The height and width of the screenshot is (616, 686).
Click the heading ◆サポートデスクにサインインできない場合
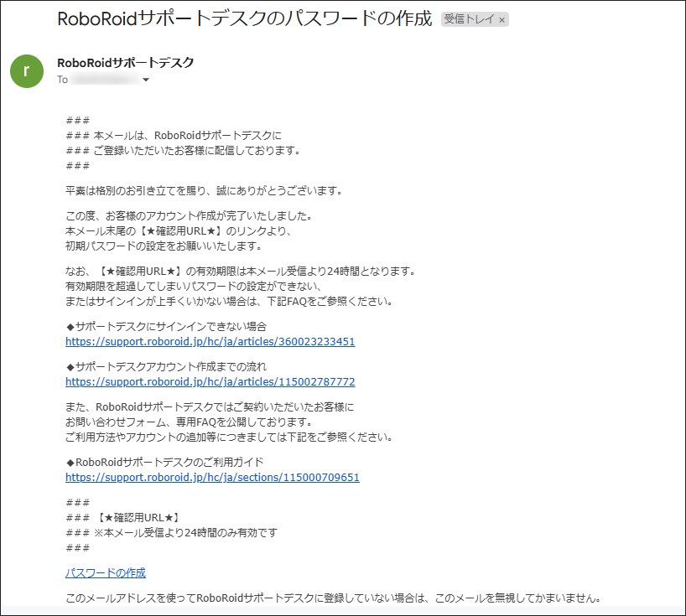point(166,326)
